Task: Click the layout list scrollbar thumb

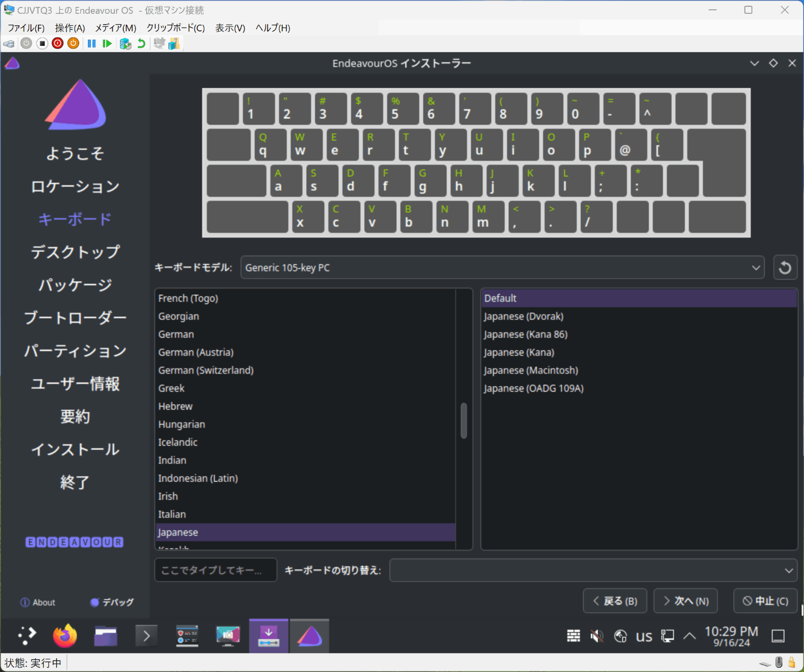Action: coord(464,421)
